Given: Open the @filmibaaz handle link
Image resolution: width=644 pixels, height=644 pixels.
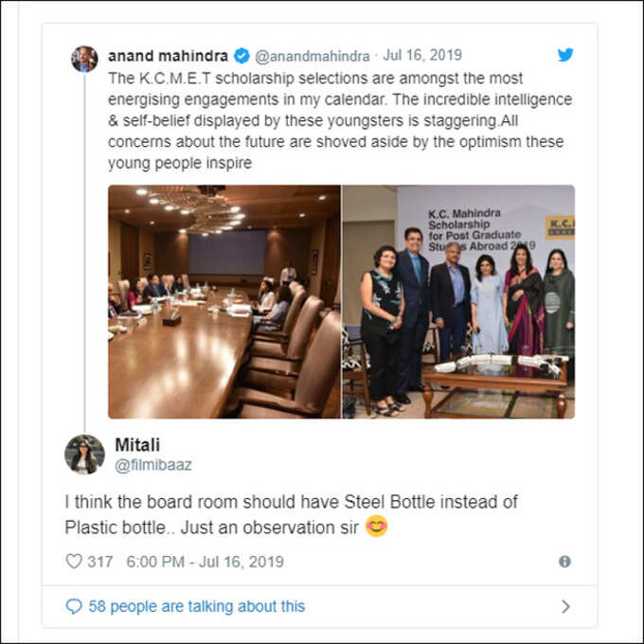Looking at the screenshot, I should click(153, 465).
